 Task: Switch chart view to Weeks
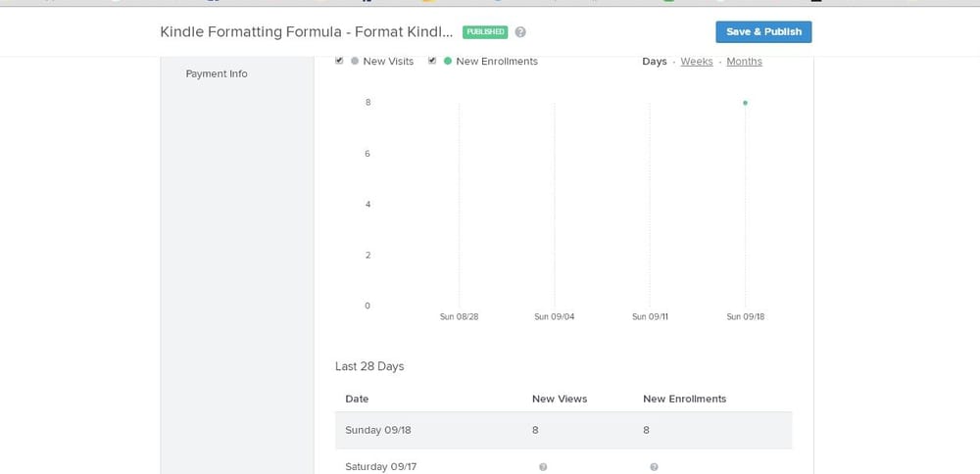point(696,61)
